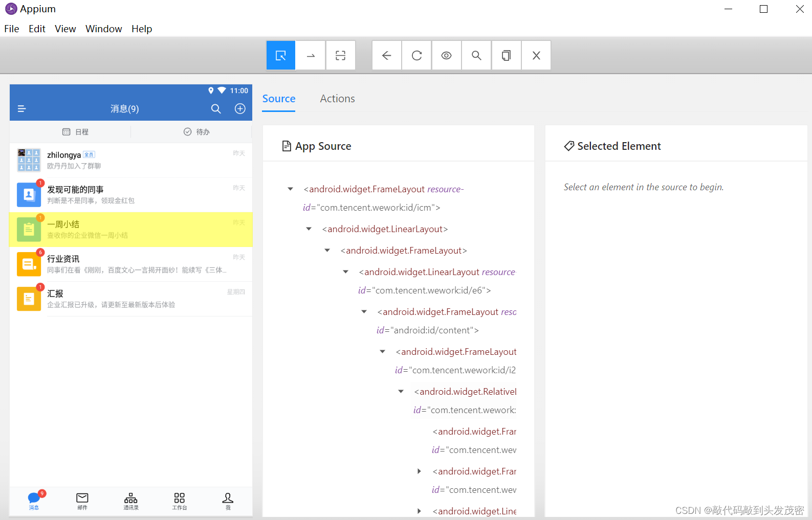Open the Window menu
The width and height of the screenshot is (812, 520).
[x=104, y=29]
